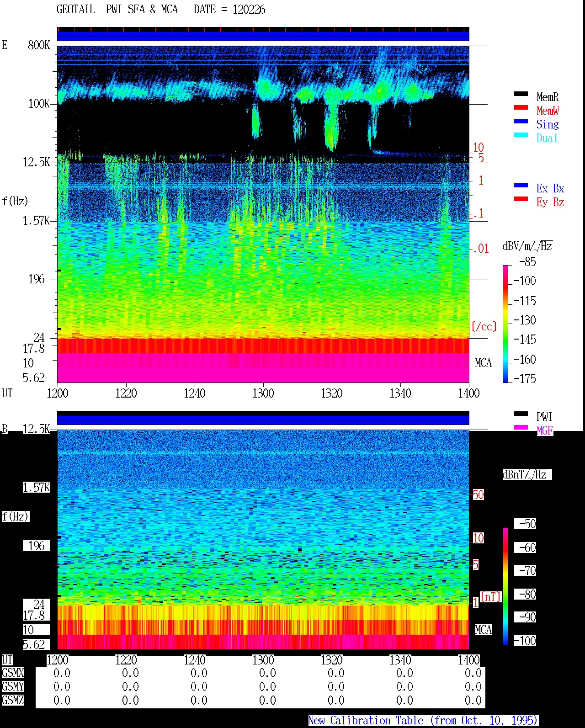Click the PWI legend label

pyautogui.click(x=544, y=417)
